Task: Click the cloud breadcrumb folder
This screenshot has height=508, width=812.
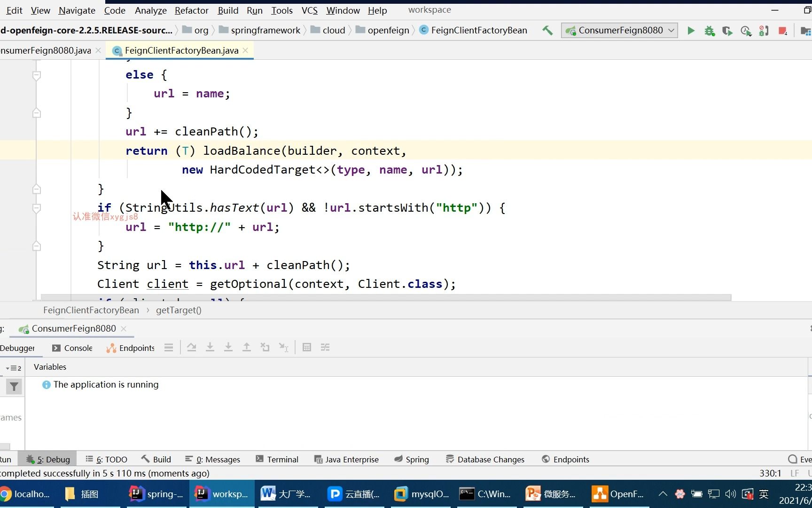Action: pyautogui.click(x=328, y=31)
